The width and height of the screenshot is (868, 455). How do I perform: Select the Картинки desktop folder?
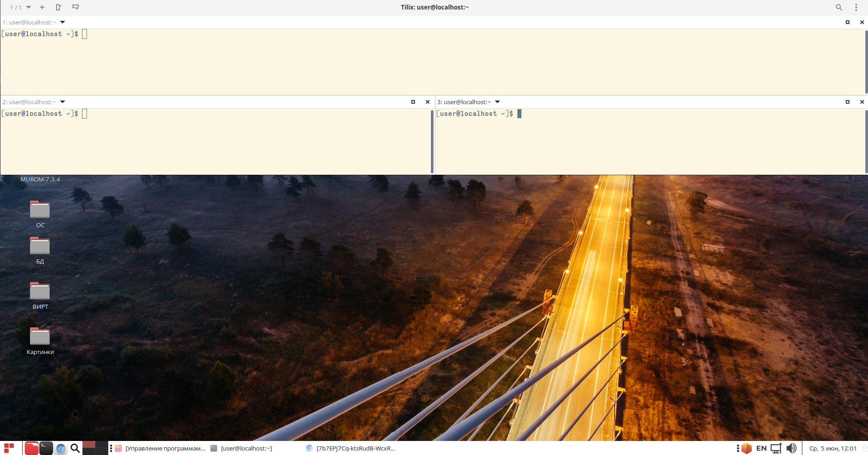[40, 341]
